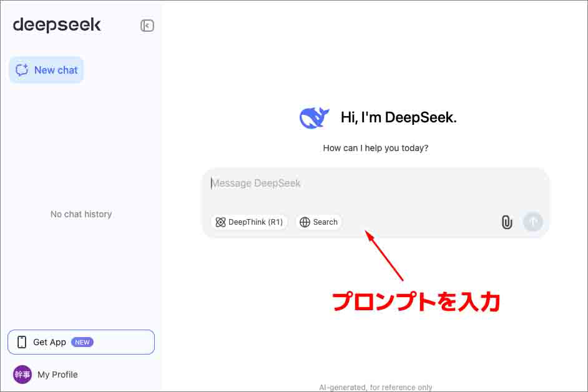Image resolution: width=588 pixels, height=392 pixels.
Task: Click the NEW badge on Get App
Action: [82, 342]
